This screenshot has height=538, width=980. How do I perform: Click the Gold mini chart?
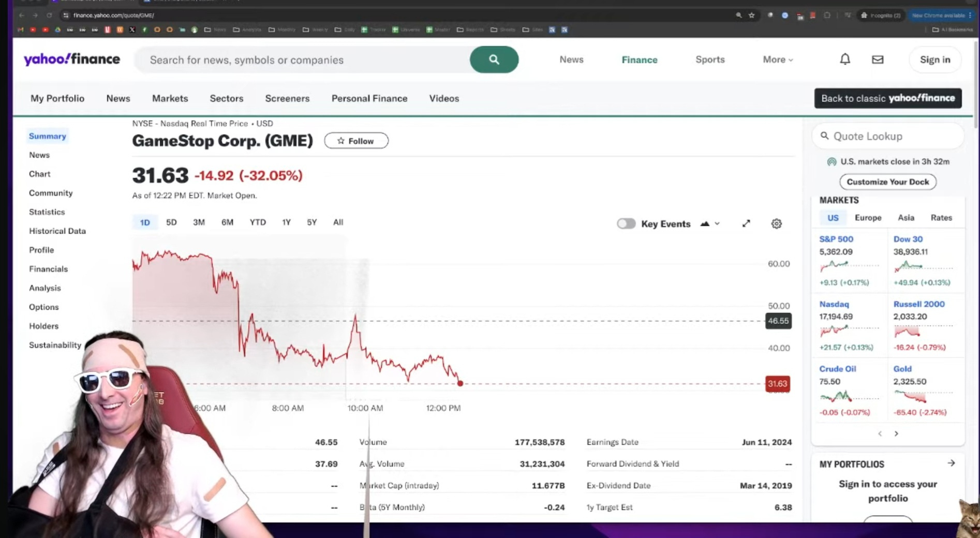tap(923, 396)
